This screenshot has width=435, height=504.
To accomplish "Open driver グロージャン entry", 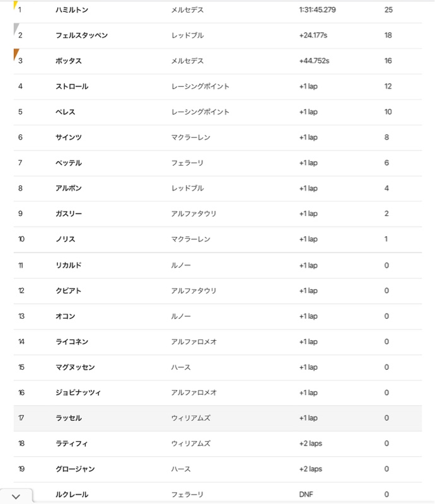I will coord(75,469).
